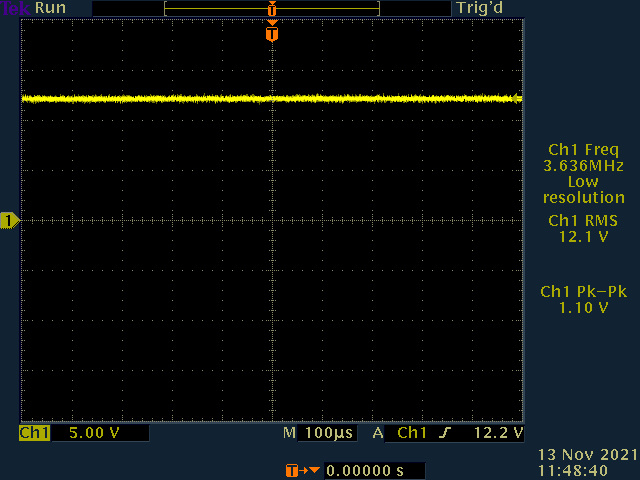Click the A trigger source Ch1 readout

pos(400,433)
